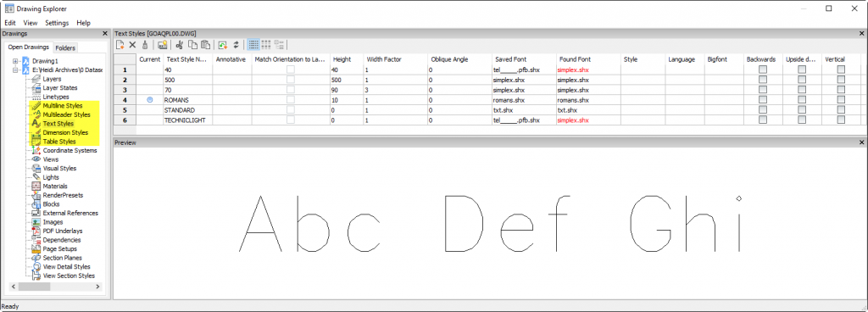This screenshot has width=868, height=312.
Task: Open the Help menu
Action: (84, 23)
